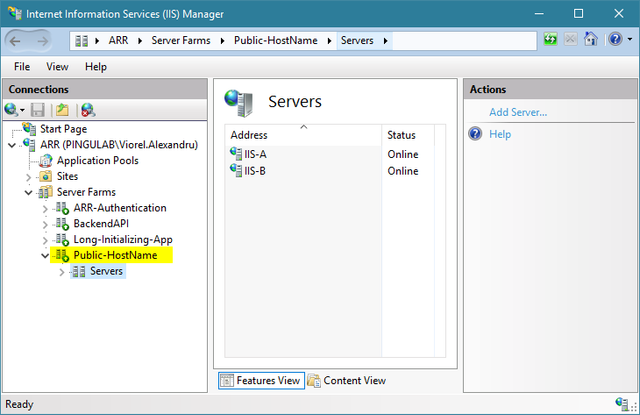Image resolution: width=640 pixels, height=415 pixels.
Task: Click the IIS-B server icon
Action: 236,170
